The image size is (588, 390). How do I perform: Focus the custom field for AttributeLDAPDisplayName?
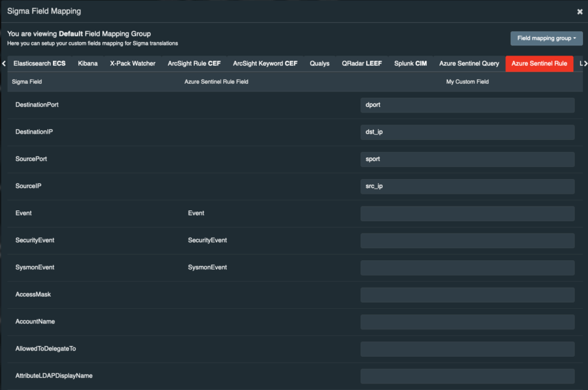tap(467, 376)
